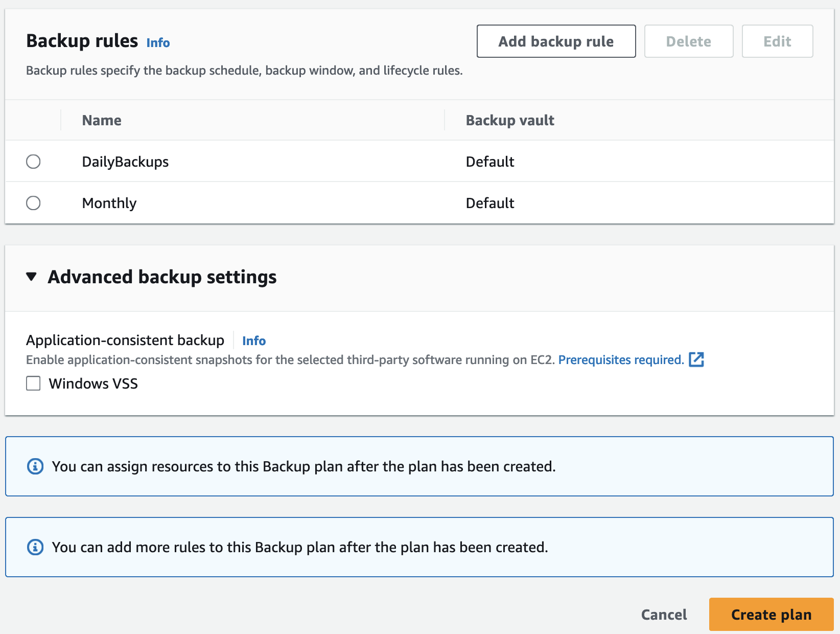Click the Create plan button

click(x=771, y=614)
